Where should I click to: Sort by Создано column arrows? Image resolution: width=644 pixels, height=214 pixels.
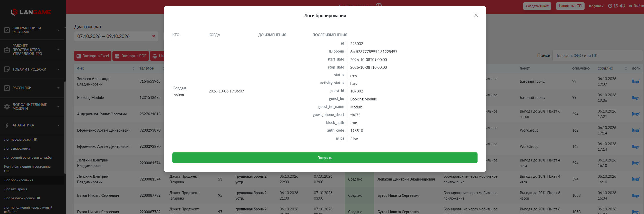626,69
